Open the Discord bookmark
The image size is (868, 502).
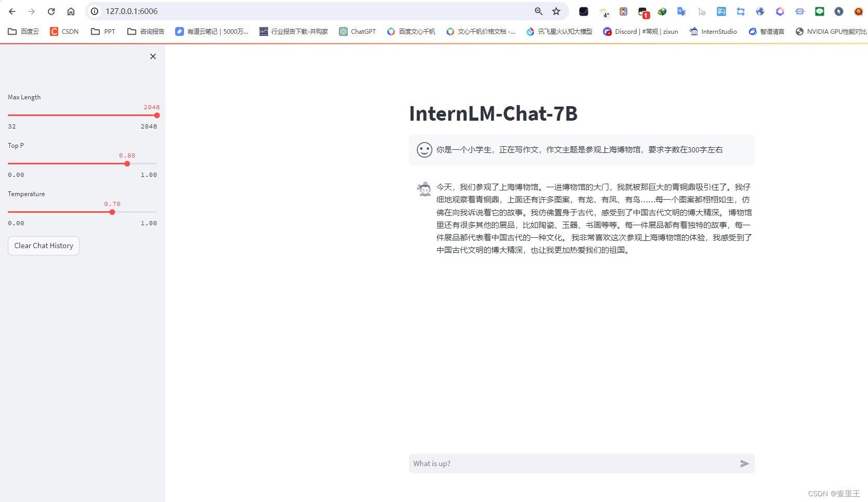click(x=640, y=32)
